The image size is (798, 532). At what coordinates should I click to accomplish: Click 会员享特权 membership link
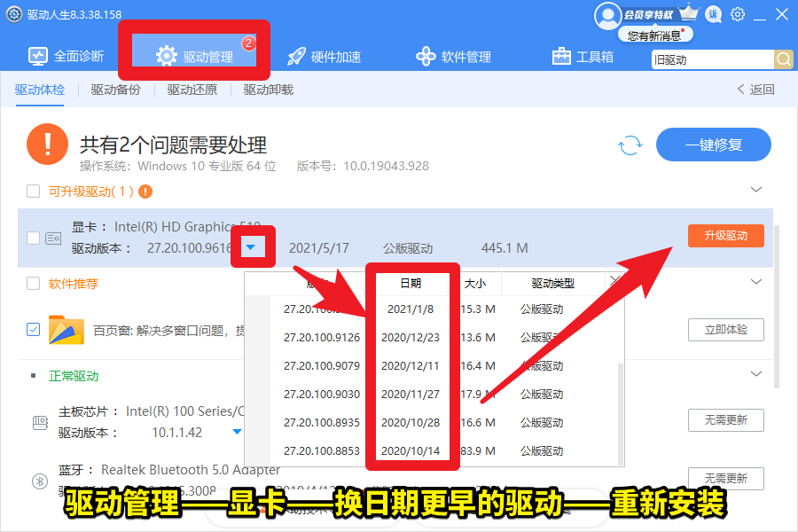click(x=648, y=15)
